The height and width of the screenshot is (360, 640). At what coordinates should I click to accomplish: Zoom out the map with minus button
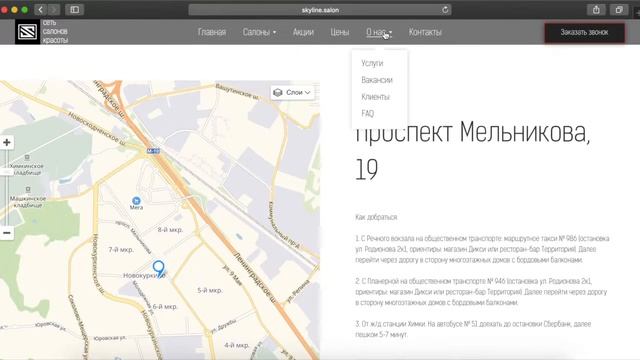point(7,233)
